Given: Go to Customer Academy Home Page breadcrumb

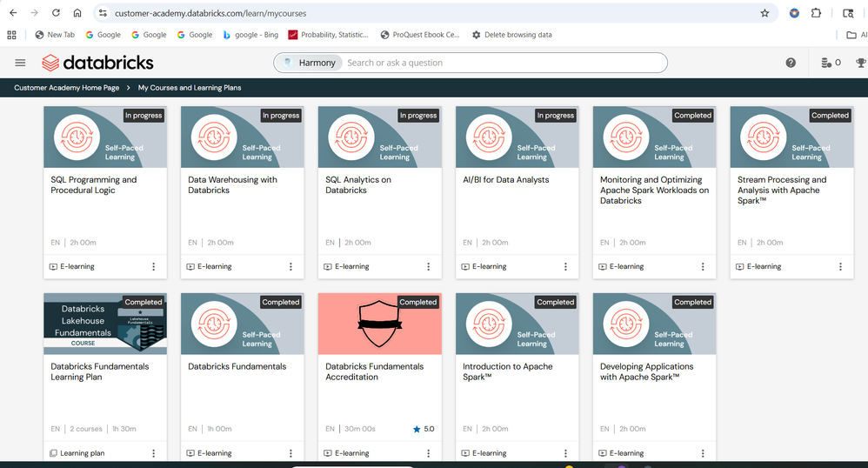Looking at the screenshot, I should [x=66, y=88].
